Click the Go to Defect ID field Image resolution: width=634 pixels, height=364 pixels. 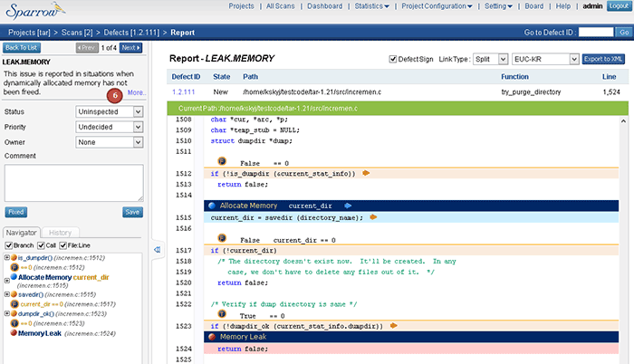[596, 33]
